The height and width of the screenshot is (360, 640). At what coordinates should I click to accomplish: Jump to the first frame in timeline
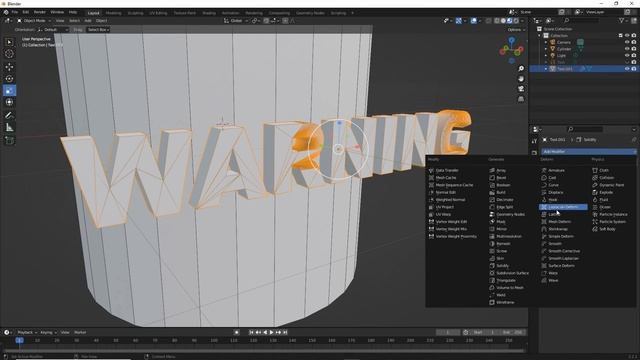pos(251,332)
